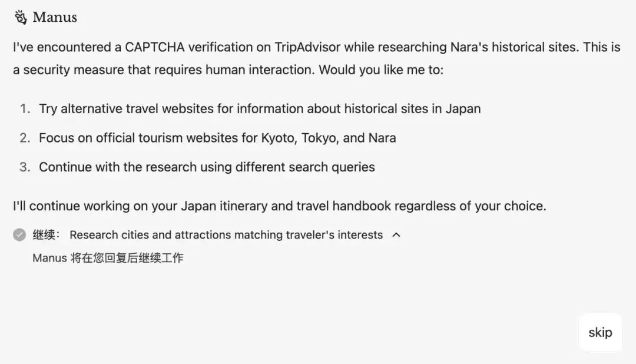
Task: Click the Manus hand logo icon
Action: (x=21, y=18)
